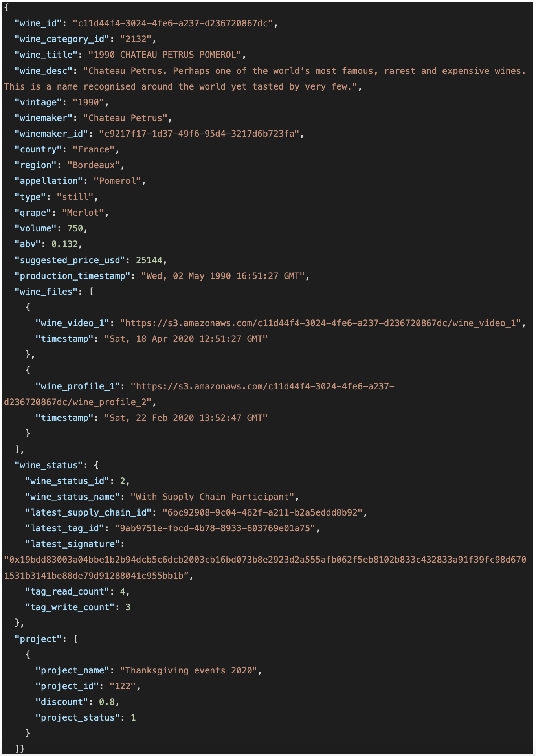Click the long latest_signature hex string
Screen dimensions: 536x756
coord(265,568)
